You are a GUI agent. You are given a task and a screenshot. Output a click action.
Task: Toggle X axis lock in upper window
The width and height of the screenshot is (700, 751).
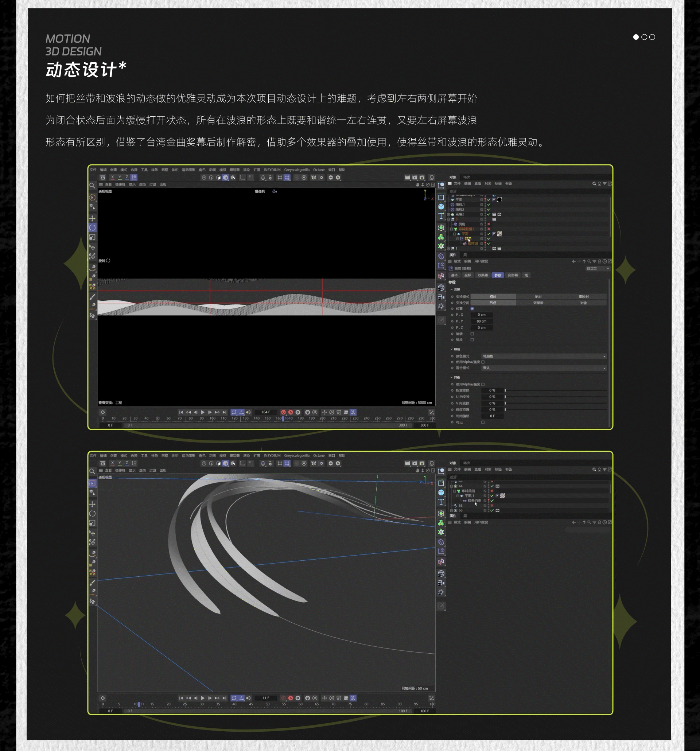(112, 177)
